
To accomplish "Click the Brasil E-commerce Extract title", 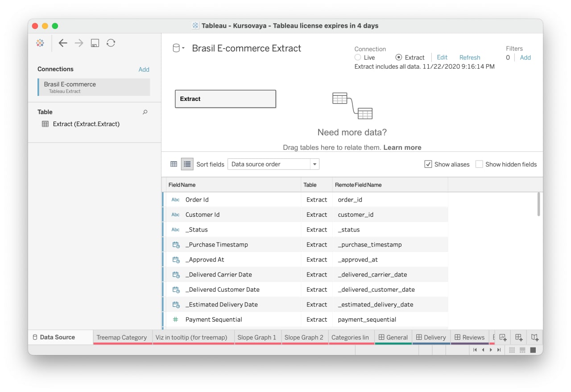I will pyautogui.click(x=247, y=48).
